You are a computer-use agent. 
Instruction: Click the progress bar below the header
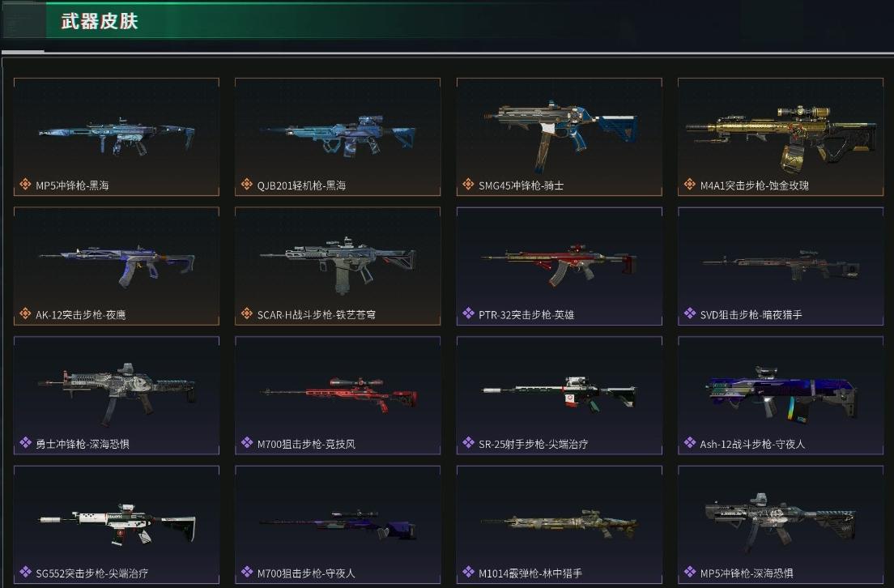tap(447, 53)
